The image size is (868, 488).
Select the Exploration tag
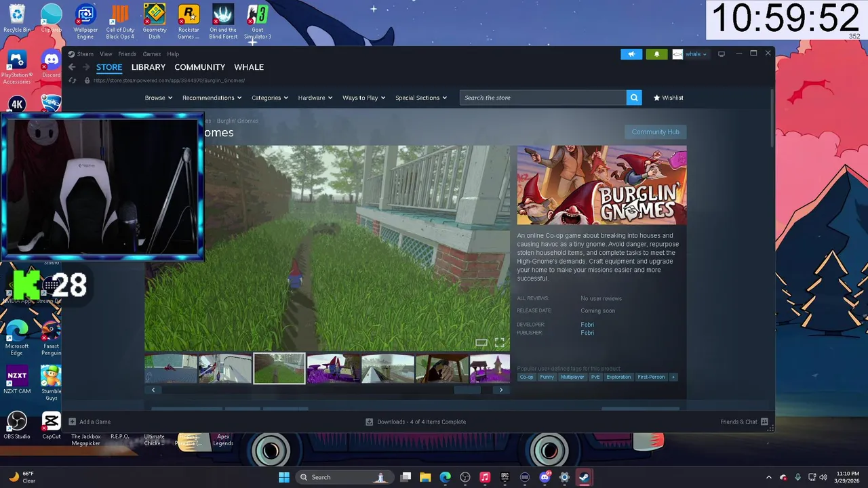point(618,377)
